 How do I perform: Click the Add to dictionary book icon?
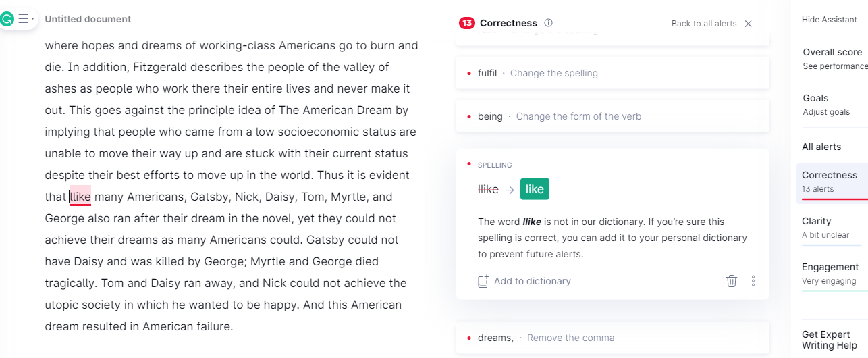[x=483, y=282]
